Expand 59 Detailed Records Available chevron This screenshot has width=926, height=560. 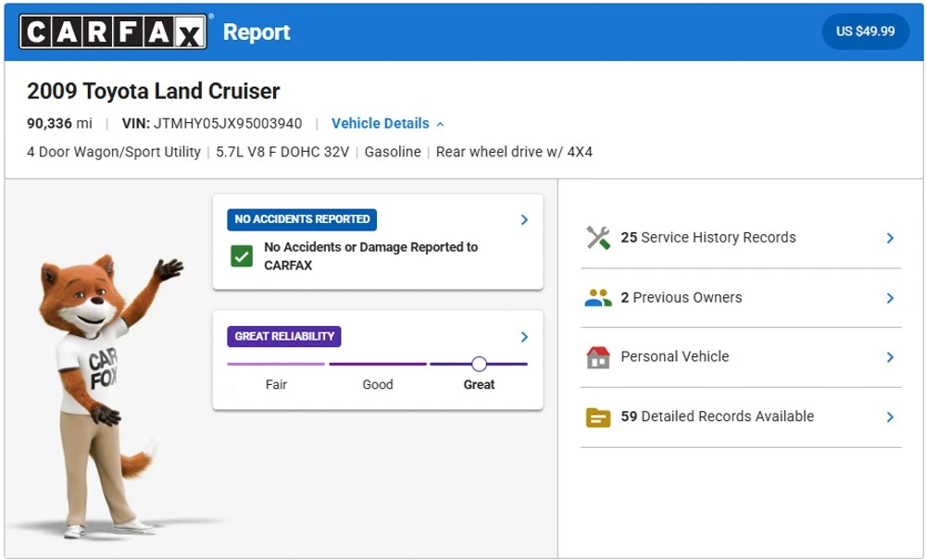[890, 417]
